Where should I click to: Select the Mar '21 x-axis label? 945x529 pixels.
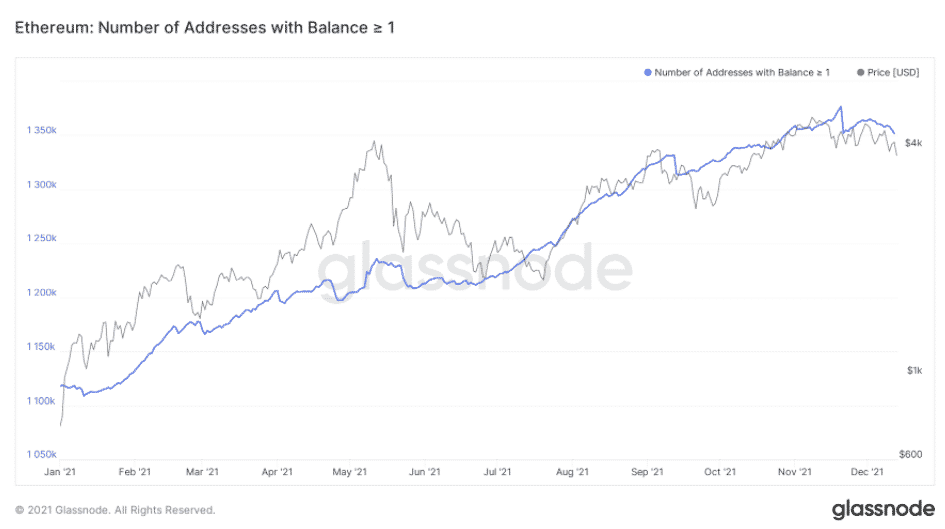(x=204, y=471)
